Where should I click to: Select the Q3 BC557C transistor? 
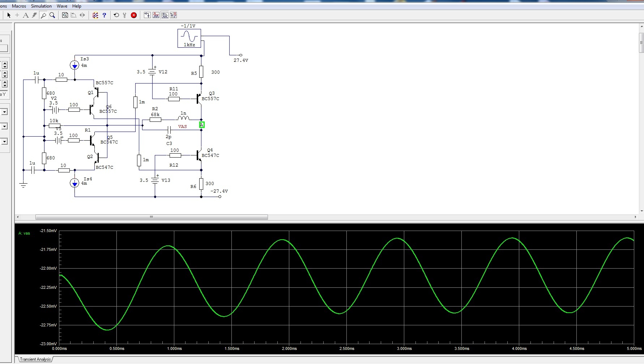tap(199, 98)
